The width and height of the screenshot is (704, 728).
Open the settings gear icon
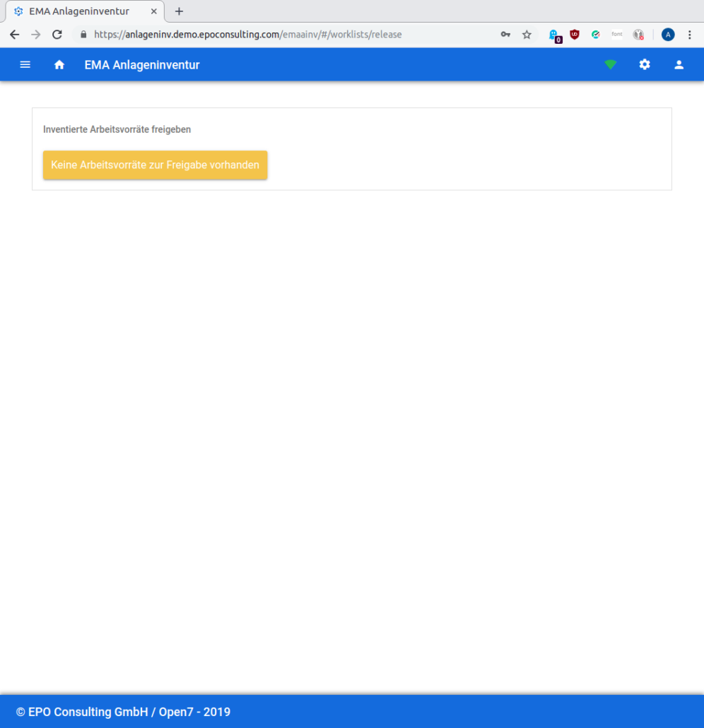click(645, 64)
